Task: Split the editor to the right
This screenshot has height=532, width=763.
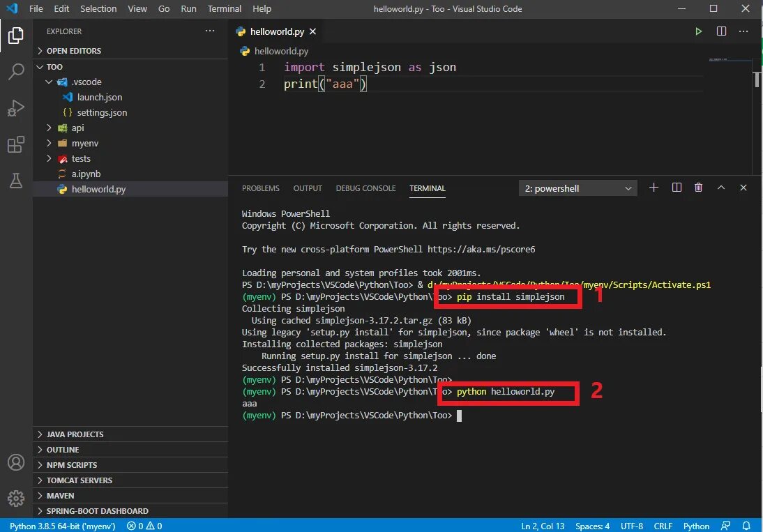Action: click(x=721, y=31)
